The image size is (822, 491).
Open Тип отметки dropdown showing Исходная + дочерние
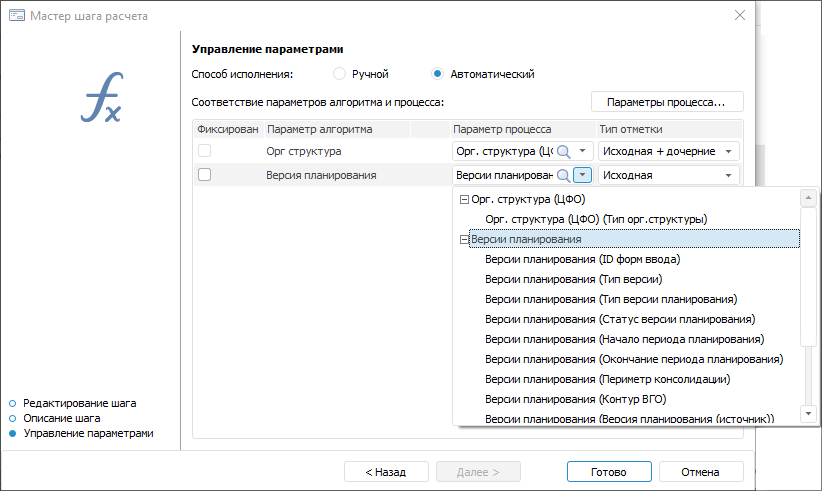[x=730, y=151]
